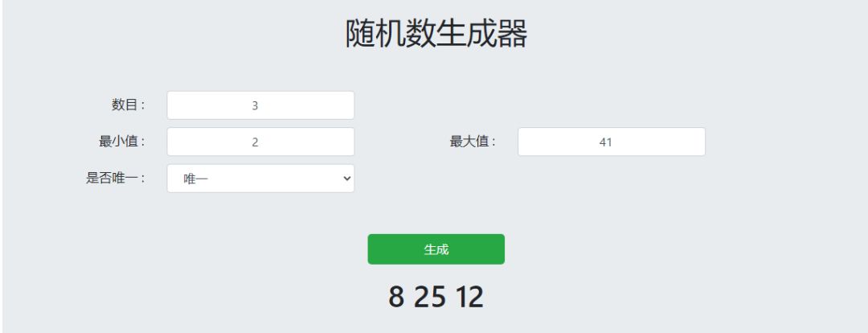
Task: Click the 最大值 label
Action: [472, 142]
